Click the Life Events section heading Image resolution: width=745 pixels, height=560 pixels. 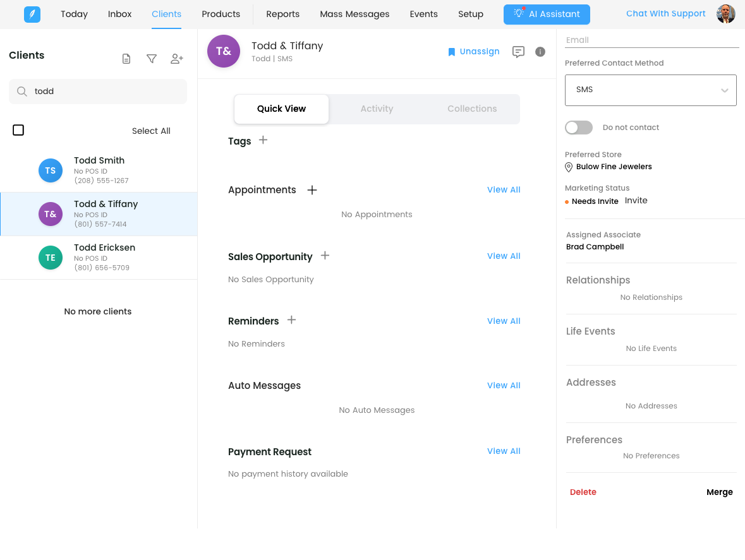[x=590, y=331]
